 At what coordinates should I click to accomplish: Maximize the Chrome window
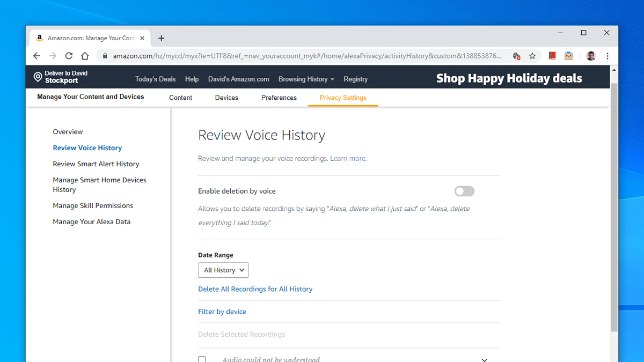583,33
